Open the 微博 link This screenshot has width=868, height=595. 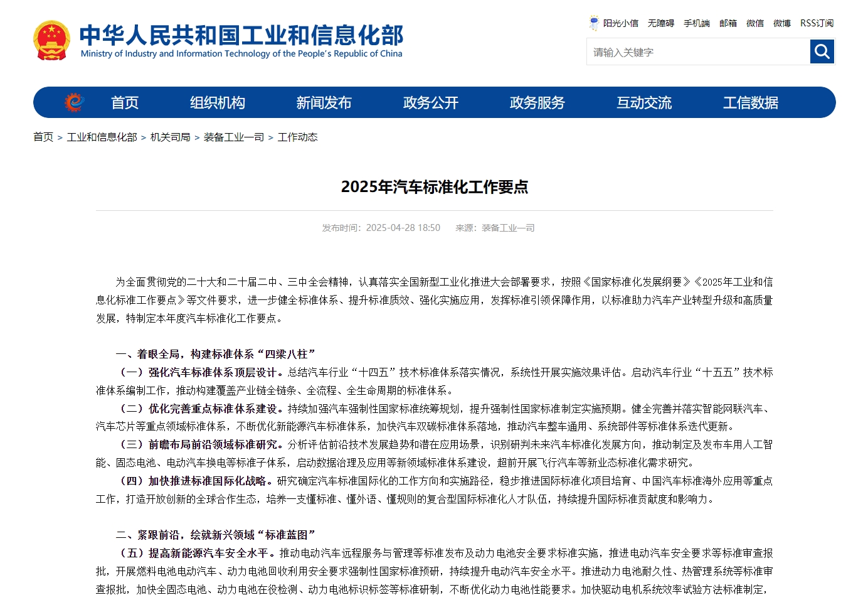point(782,23)
